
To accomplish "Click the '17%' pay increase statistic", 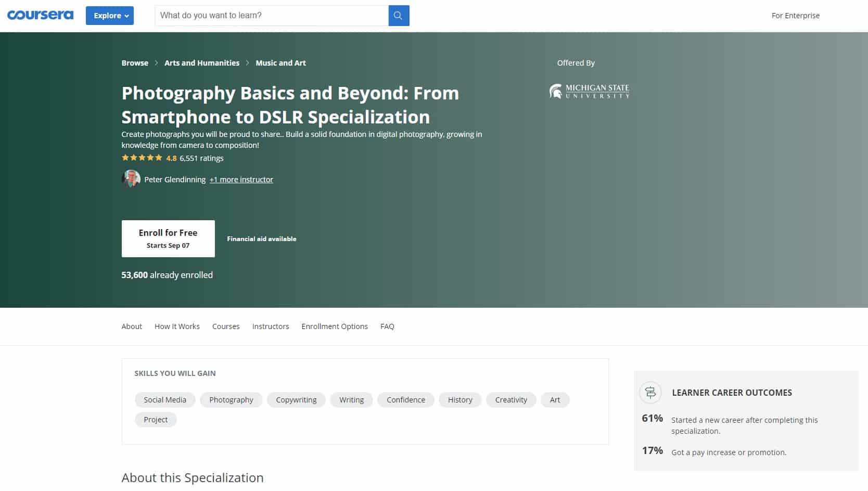I will click(x=653, y=450).
